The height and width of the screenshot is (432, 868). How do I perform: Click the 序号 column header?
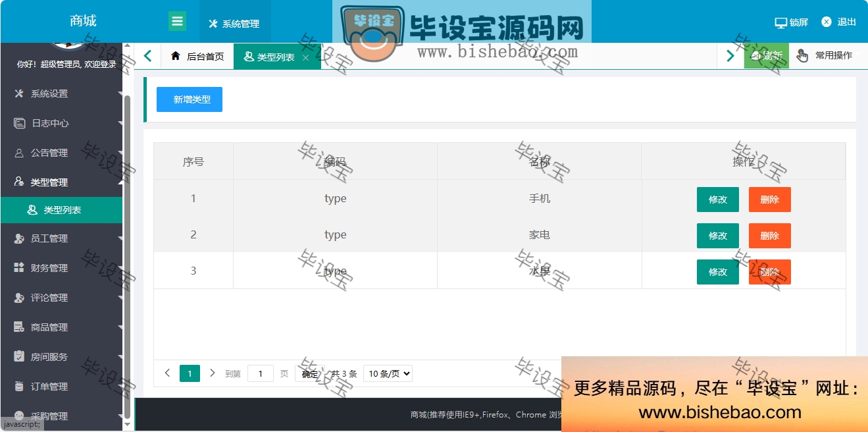(x=193, y=161)
